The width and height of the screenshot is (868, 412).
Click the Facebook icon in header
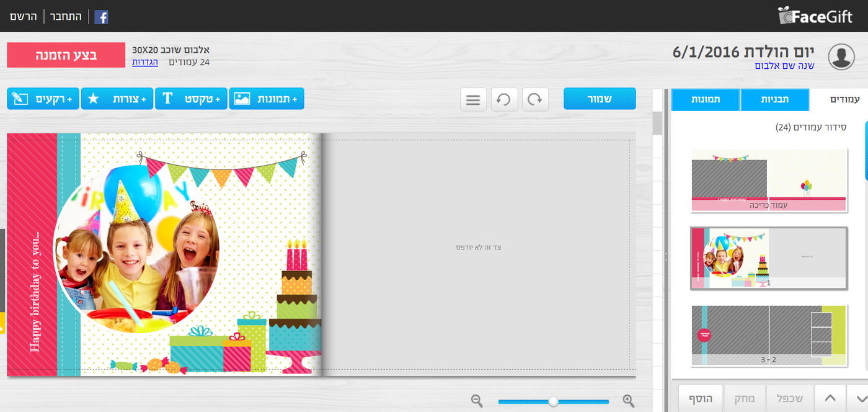pos(101,17)
